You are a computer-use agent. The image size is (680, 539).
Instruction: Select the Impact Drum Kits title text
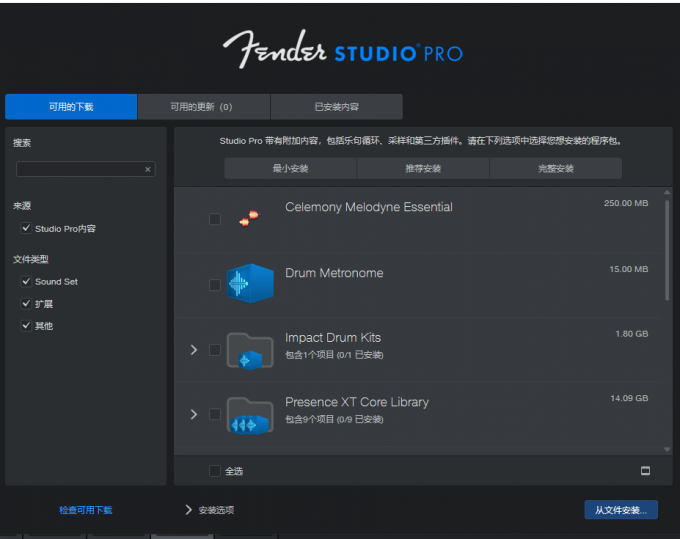[x=333, y=337]
